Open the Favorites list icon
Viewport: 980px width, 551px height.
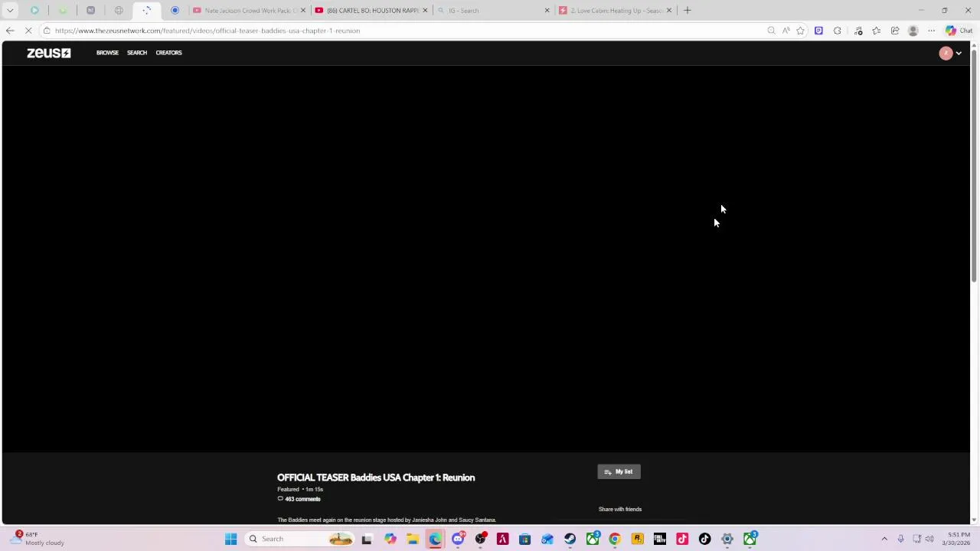(876, 31)
